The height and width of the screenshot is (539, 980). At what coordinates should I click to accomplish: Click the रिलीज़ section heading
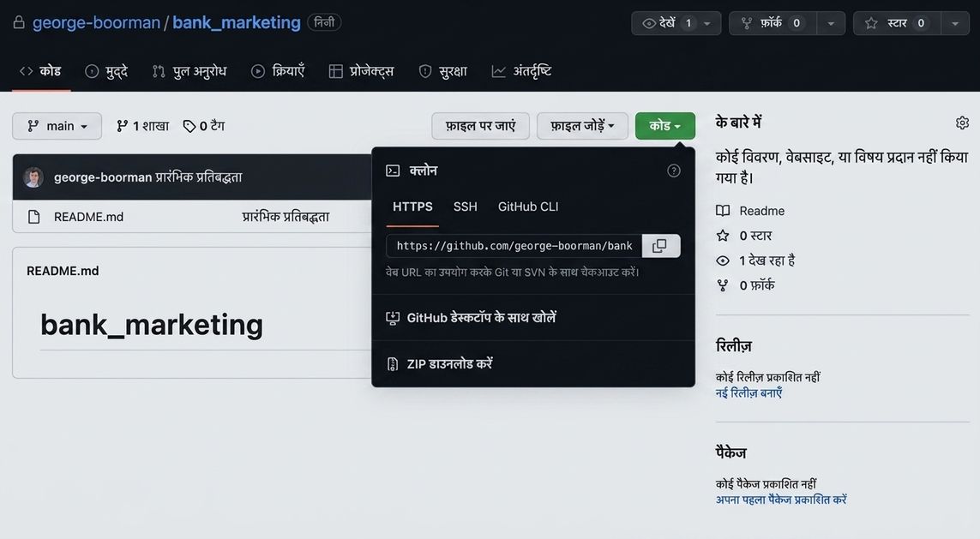pyautogui.click(x=734, y=346)
